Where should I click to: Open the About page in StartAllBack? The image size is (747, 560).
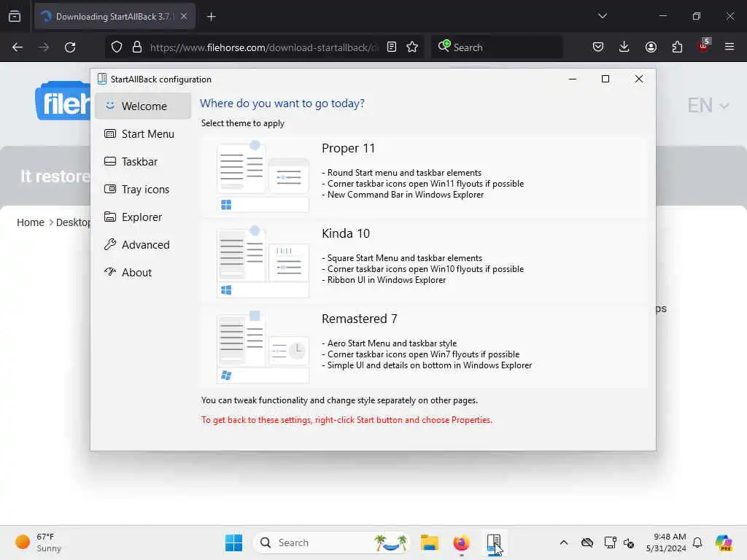pos(143,272)
